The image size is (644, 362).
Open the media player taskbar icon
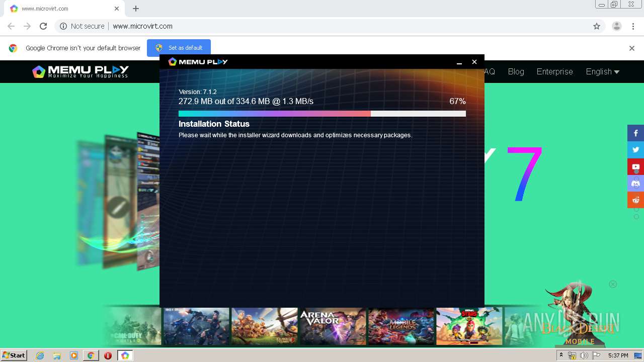(74, 355)
